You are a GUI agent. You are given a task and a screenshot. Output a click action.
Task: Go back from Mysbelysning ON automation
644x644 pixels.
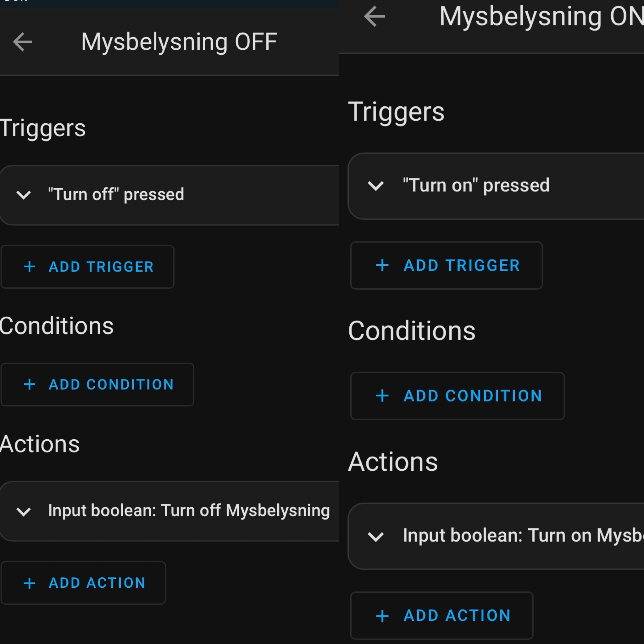(x=375, y=16)
